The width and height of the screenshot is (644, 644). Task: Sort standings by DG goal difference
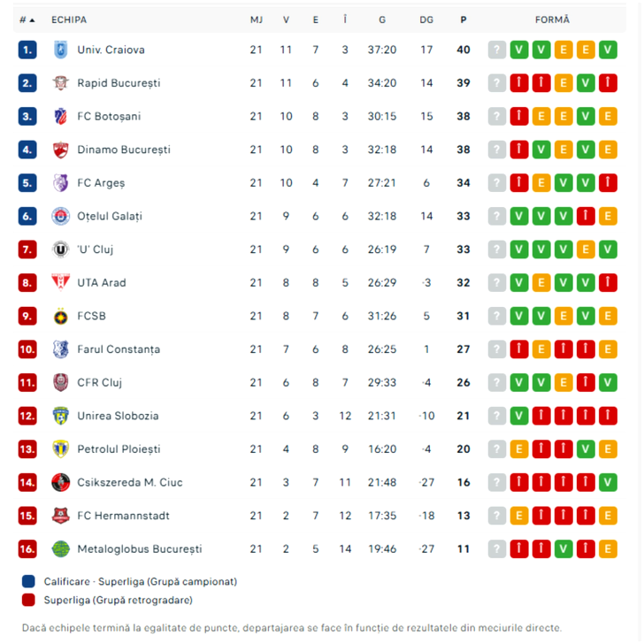click(x=426, y=19)
